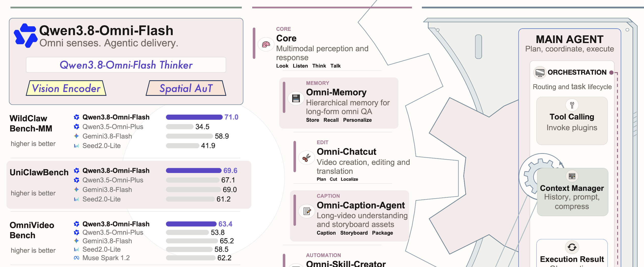644x267 pixels.
Task: Select the Spatial AuT block
Action: tap(186, 88)
